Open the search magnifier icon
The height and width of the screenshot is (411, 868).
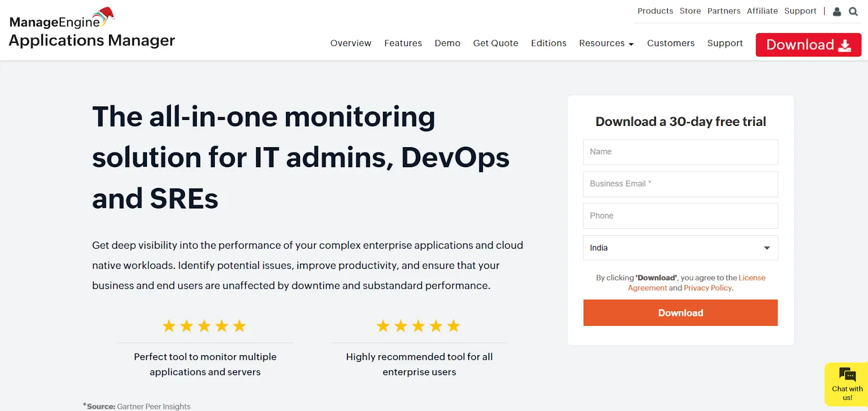point(853,11)
